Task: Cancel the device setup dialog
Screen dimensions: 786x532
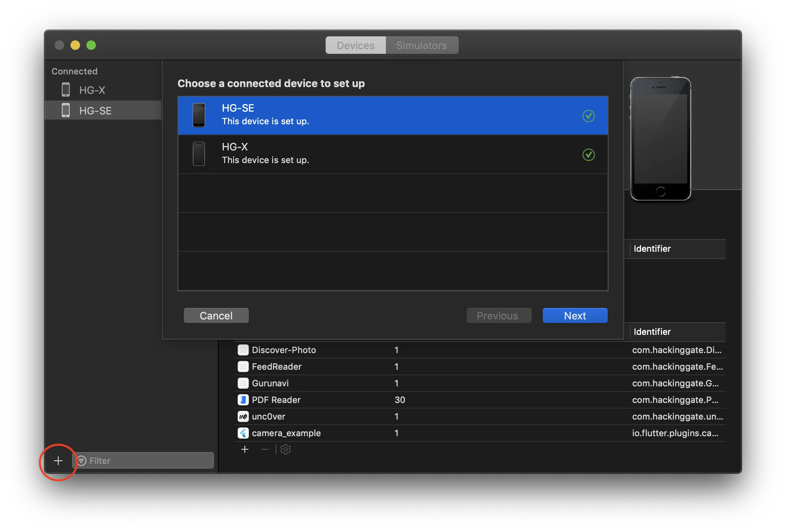Action: pos(216,315)
